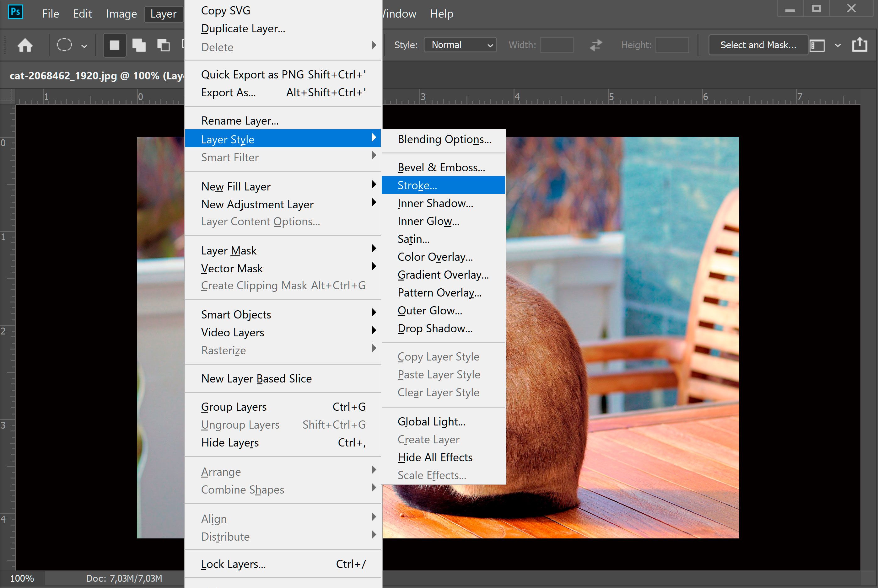
Task: Expand Arrange submenu in Layer menu
Action: tap(221, 471)
